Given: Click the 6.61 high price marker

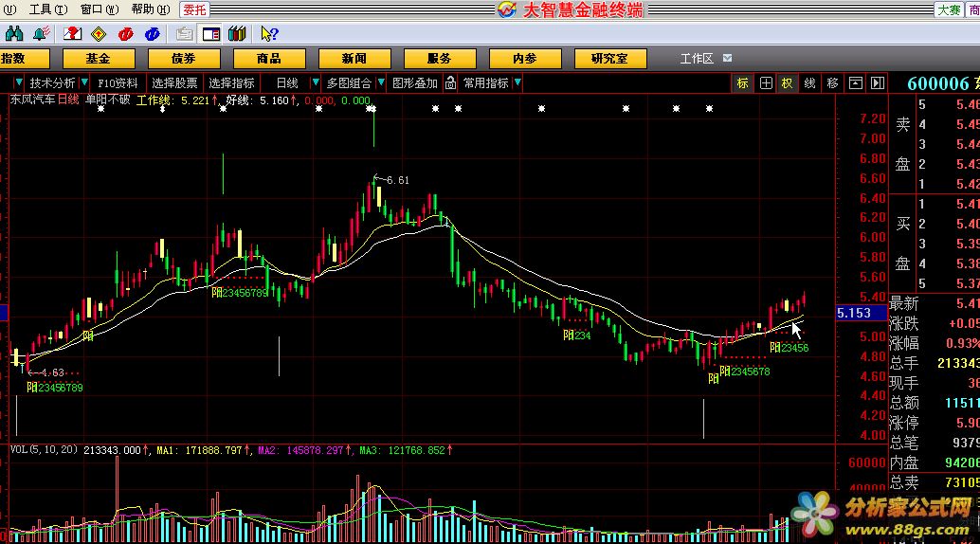Looking at the screenshot, I should (x=397, y=180).
